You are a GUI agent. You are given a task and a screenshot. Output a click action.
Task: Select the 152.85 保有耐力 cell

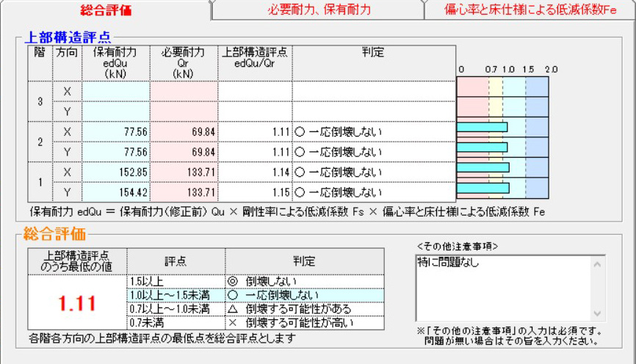pos(116,172)
